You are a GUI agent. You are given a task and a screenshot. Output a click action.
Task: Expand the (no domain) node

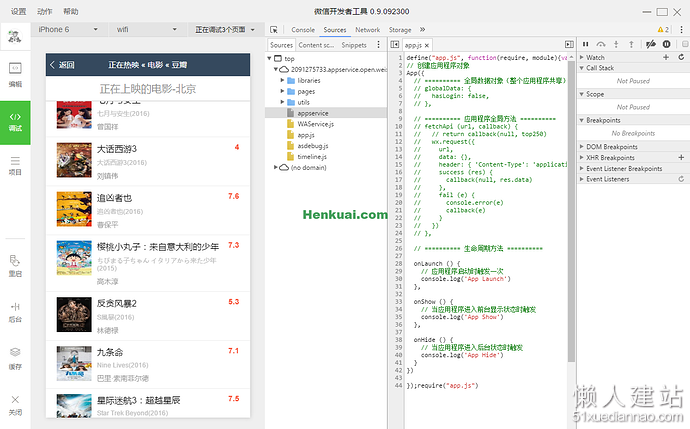pos(275,167)
